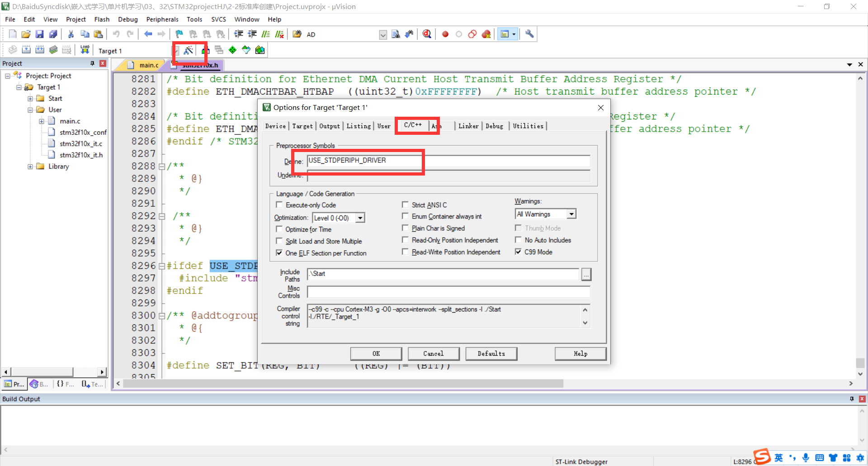
Task: Open the Configuration wrench icon
Action: click(529, 34)
